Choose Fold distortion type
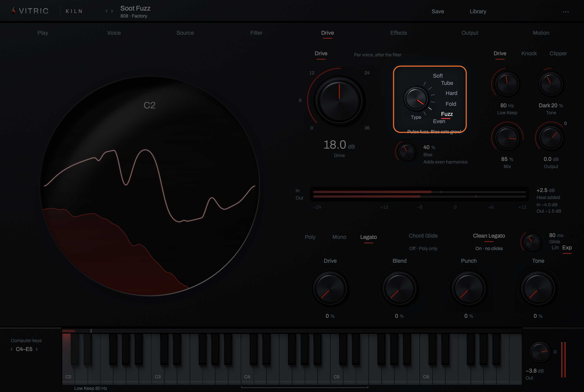The height and width of the screenshot is (392, 584). click(x=451, y=104)
